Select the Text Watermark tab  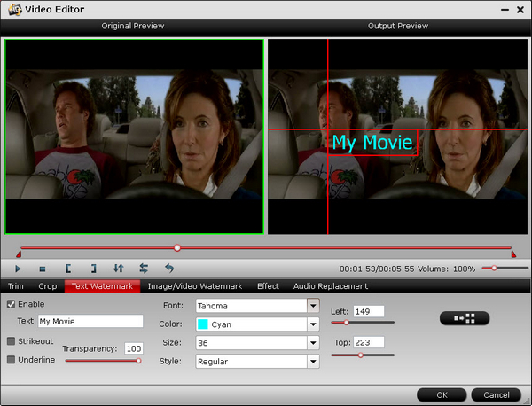(x=102, y=286)
